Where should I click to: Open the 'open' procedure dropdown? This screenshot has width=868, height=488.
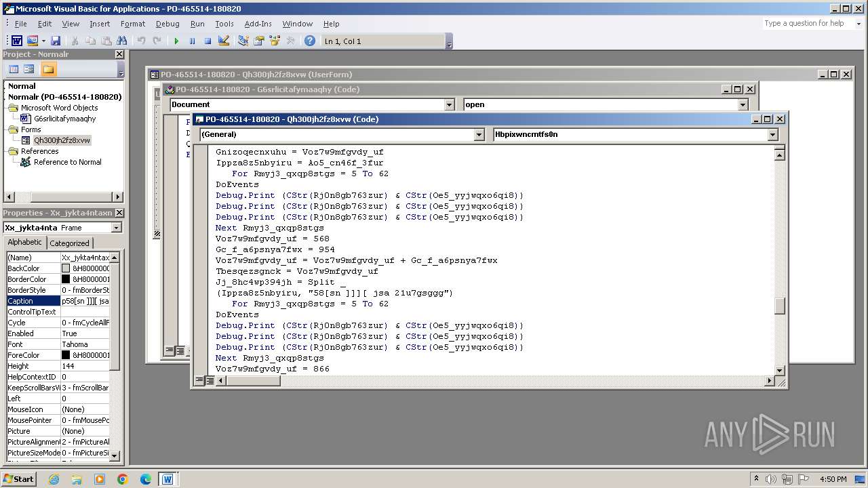tap(743, 104)
